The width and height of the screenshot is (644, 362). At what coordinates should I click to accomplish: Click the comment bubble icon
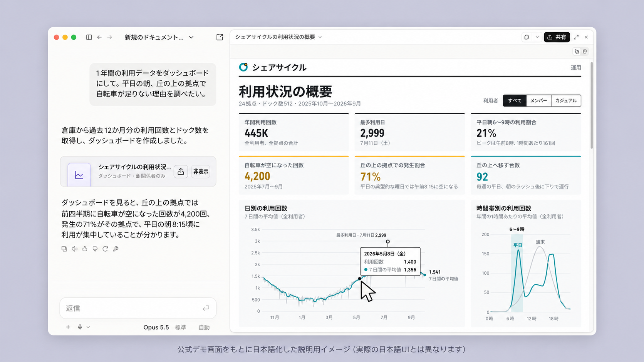(x=527, y=37)
